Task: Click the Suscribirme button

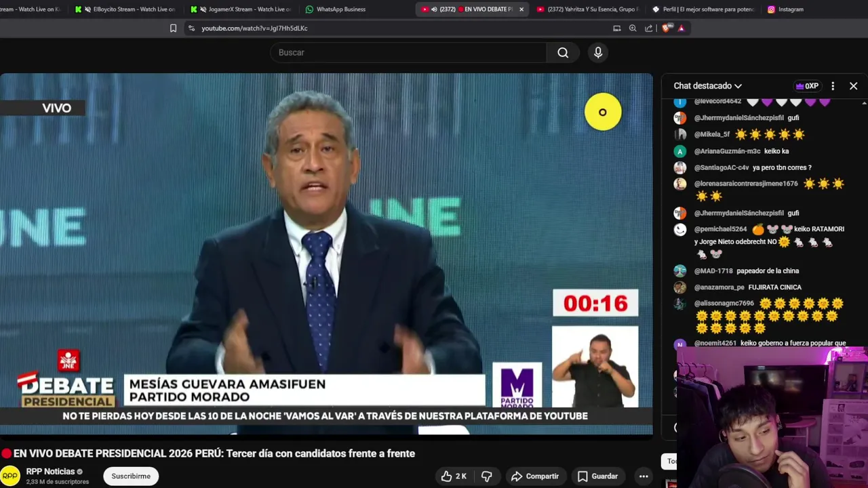Action: (131, 476)
